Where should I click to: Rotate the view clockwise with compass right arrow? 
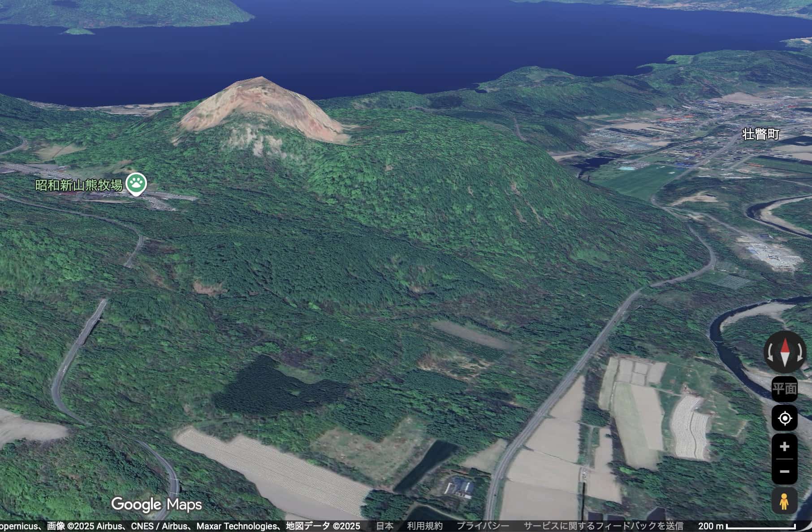(x=799, y=353)
